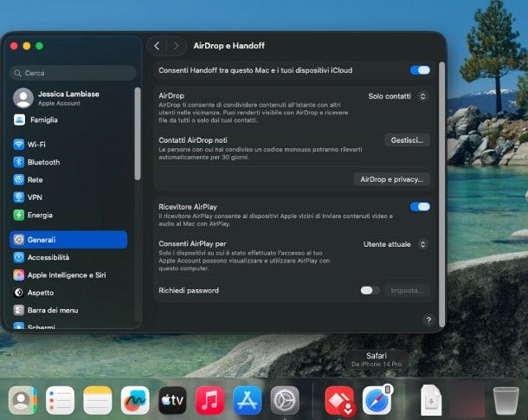Open Accessibilità settings row
This screenshot has height=420, width=528.
coord(68,257)
